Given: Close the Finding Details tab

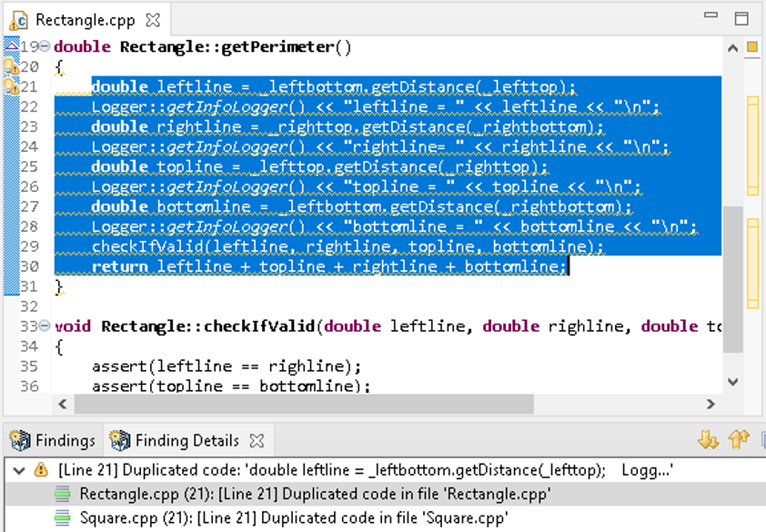Looking at the screenshot, I should (257, 441).
